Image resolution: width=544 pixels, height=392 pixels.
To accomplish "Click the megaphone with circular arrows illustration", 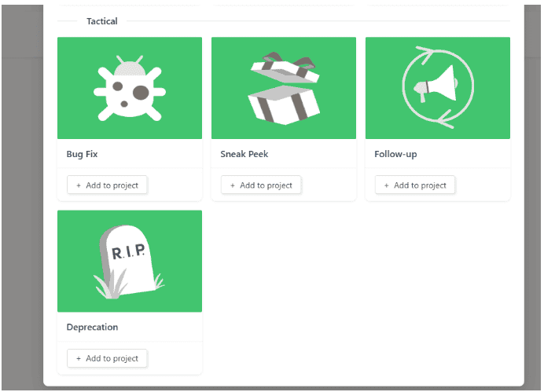I will tap(438, 87).
